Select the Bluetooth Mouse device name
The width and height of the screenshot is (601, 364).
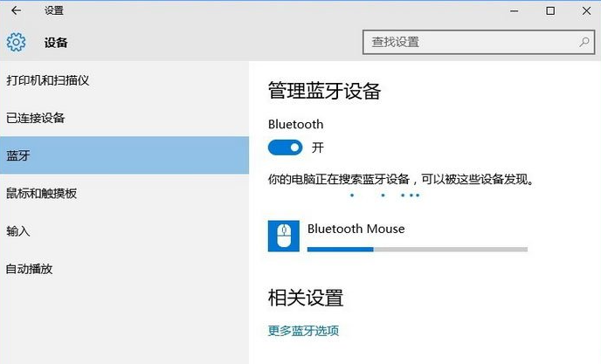356,229
